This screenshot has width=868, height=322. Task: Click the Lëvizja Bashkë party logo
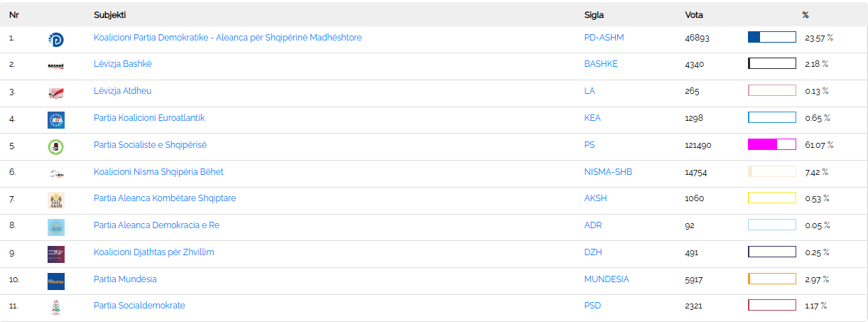tap(55, 66)
